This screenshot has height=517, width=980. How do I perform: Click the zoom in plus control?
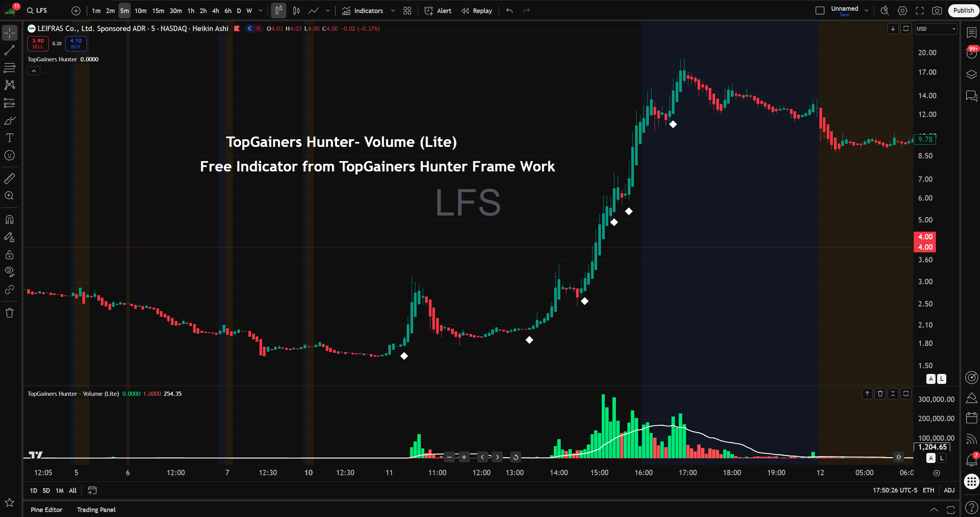pos(464,457)
